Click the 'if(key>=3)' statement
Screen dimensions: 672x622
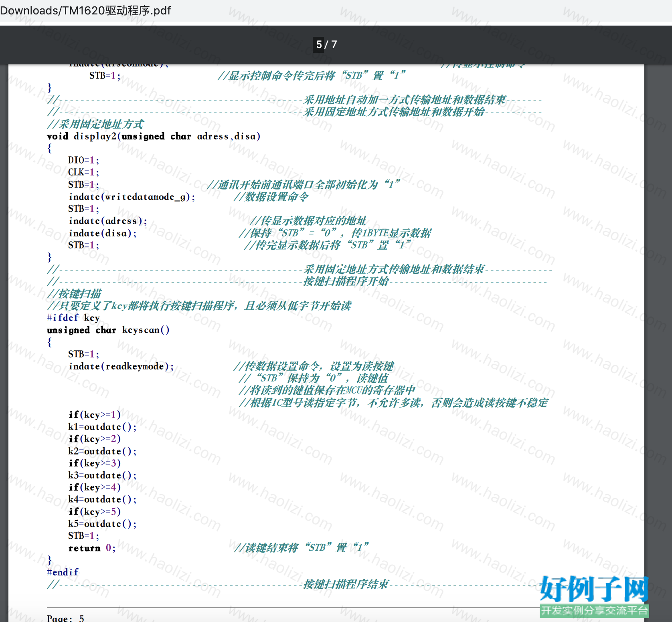pos(95,463)
